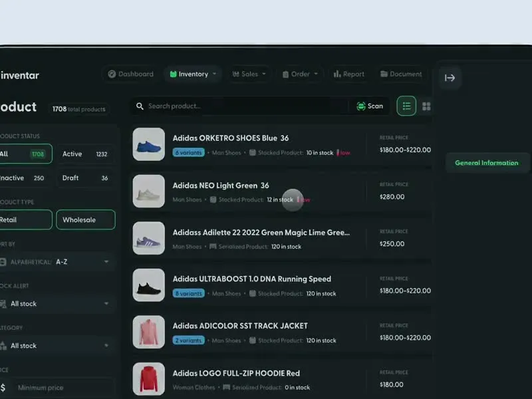Open Adidas LOGO FULL-ZIP HOODIE Red
This screenshot has height=399, width=532.
236,373
